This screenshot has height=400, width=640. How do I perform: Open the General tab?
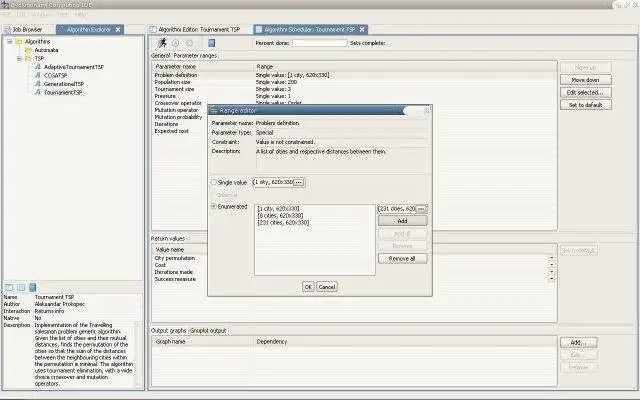[x=160, y=55]
